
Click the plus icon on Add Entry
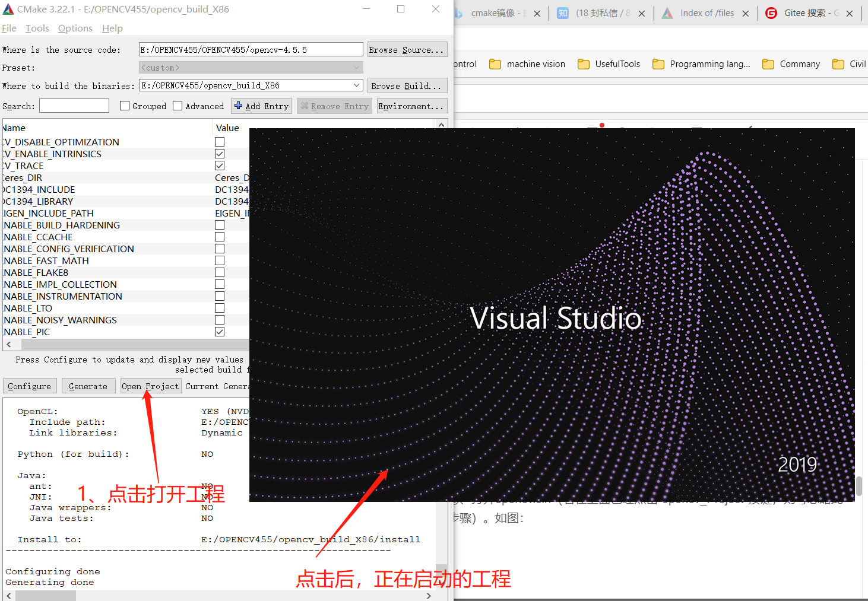click(238, 106)
